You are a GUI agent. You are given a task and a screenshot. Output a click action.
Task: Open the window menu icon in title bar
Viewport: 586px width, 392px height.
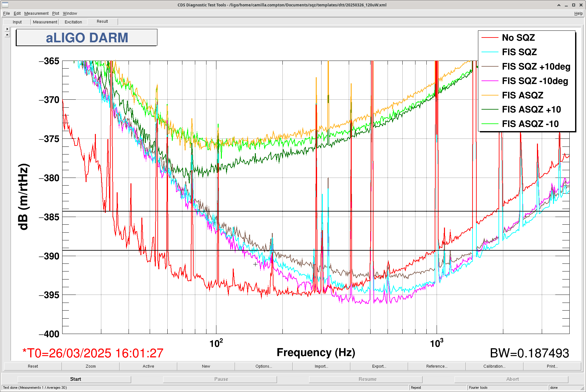pos(5,5)
